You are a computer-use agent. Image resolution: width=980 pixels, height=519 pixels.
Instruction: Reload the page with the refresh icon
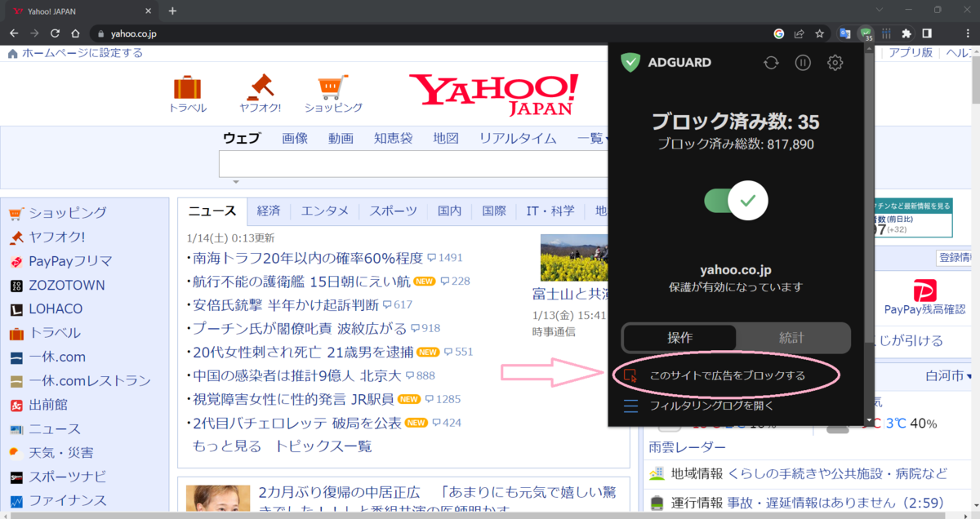click(x=55, y=33)
